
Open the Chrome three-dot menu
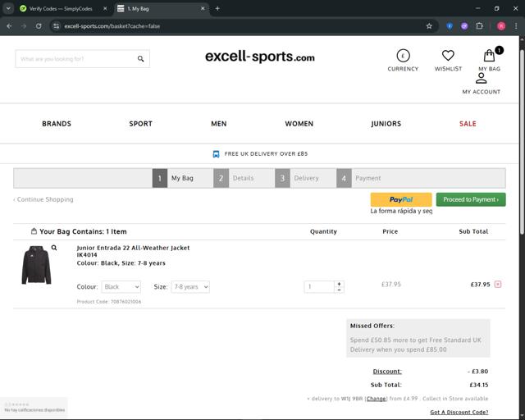click(516, 26)
